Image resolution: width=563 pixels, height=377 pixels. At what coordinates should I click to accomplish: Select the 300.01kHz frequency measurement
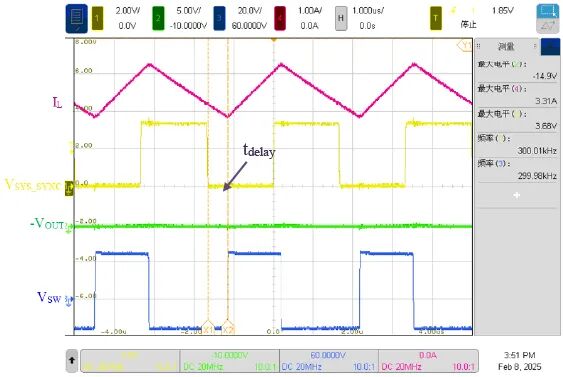[517, 145]
